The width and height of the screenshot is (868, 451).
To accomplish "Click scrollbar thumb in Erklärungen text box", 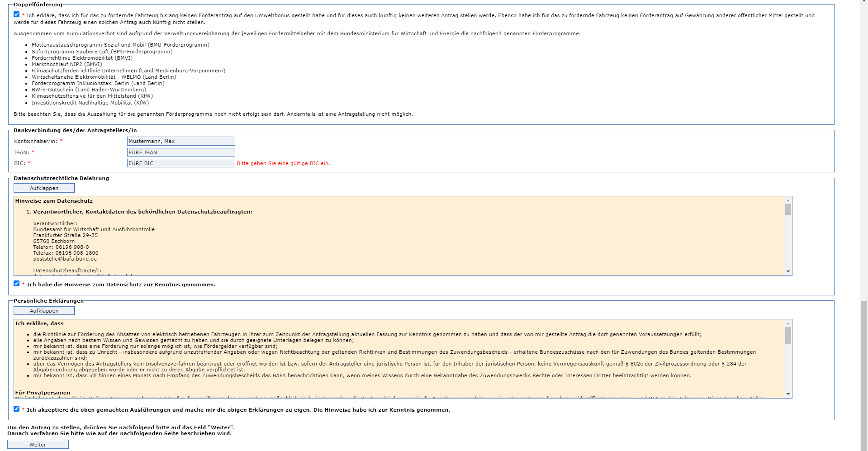I will (x=788, y=335).
